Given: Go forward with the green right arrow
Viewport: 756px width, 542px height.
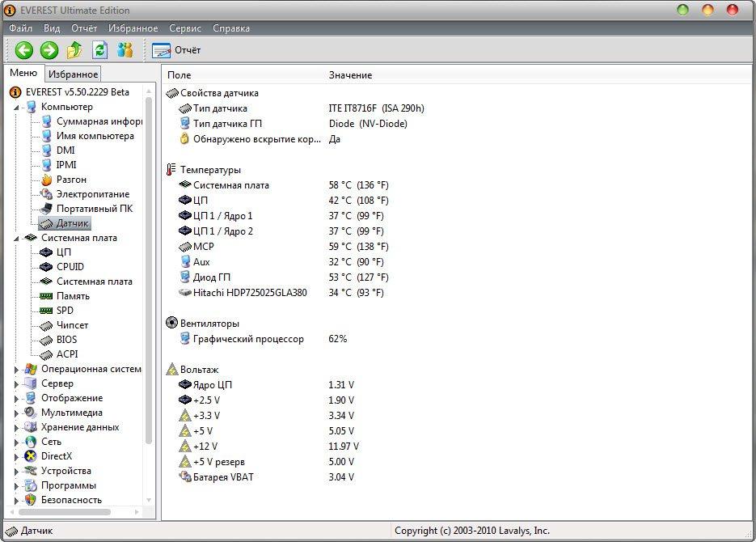Looking at the screenshot, I should pyautogui.click(x=49, y=50).
